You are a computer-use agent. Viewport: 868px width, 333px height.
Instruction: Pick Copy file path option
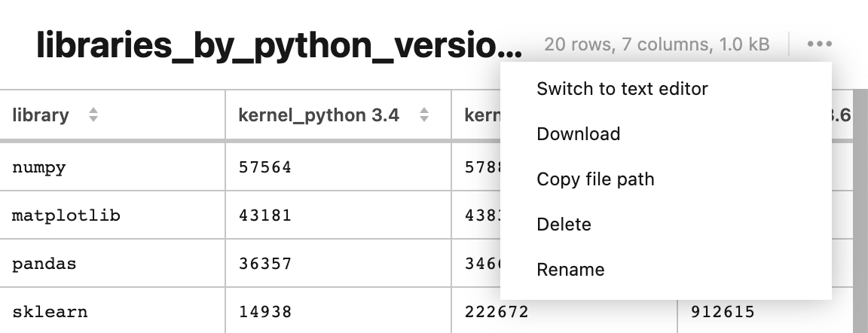[595, 179]
